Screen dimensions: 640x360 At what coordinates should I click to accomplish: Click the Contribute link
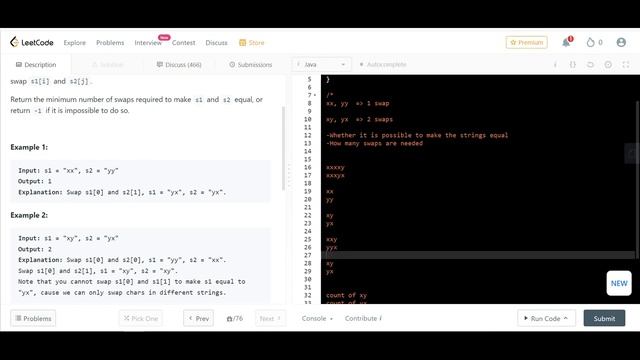coord(363,318)
